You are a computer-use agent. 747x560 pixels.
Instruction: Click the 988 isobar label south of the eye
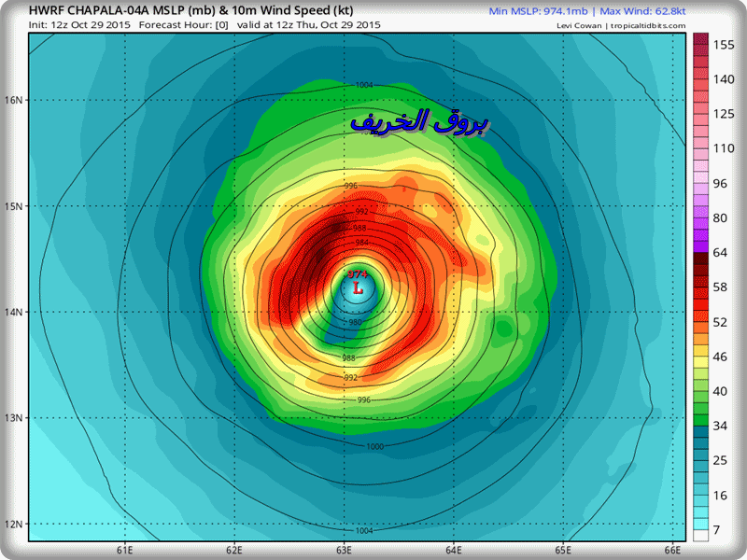(x=348, y=358)
